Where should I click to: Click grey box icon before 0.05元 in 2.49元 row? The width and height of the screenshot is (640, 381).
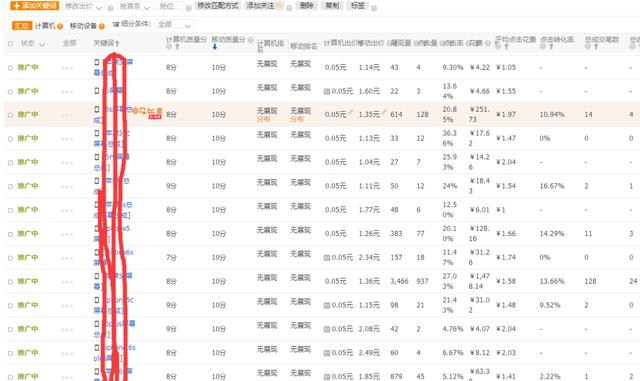tap(327, 353)
